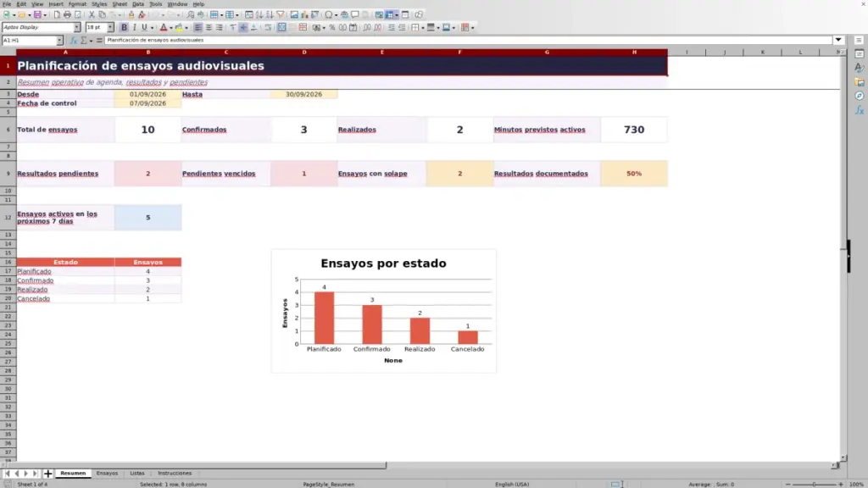Click the Format as Date icon

point(353,28)
